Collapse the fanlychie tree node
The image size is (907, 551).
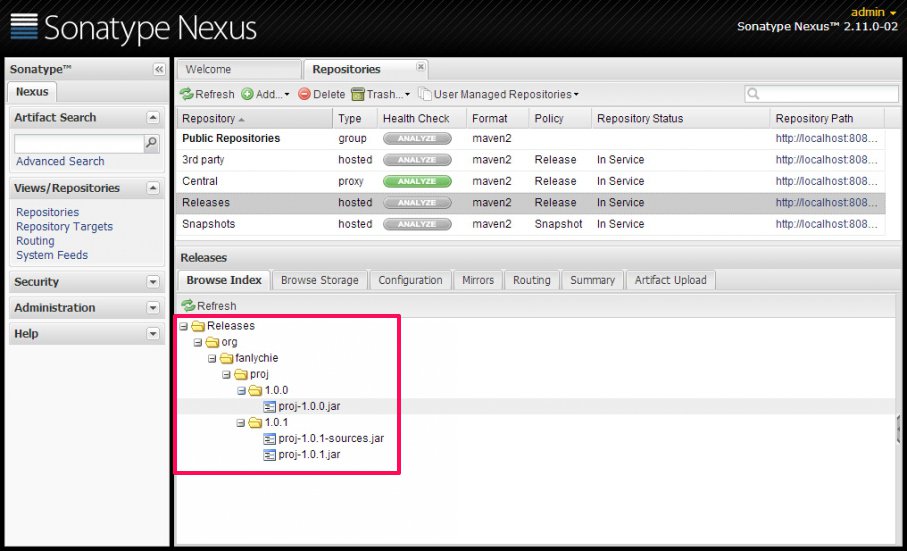point(212,359)
